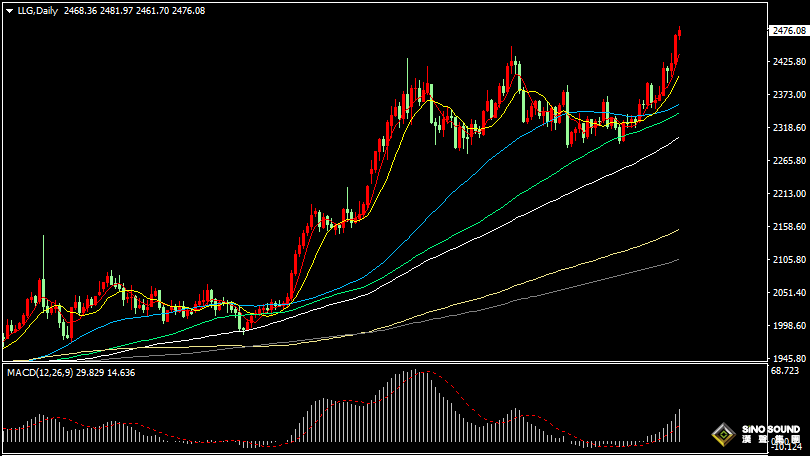Click the last MACD histogram bar on right

pyautogui.click(x=679, y=425)
